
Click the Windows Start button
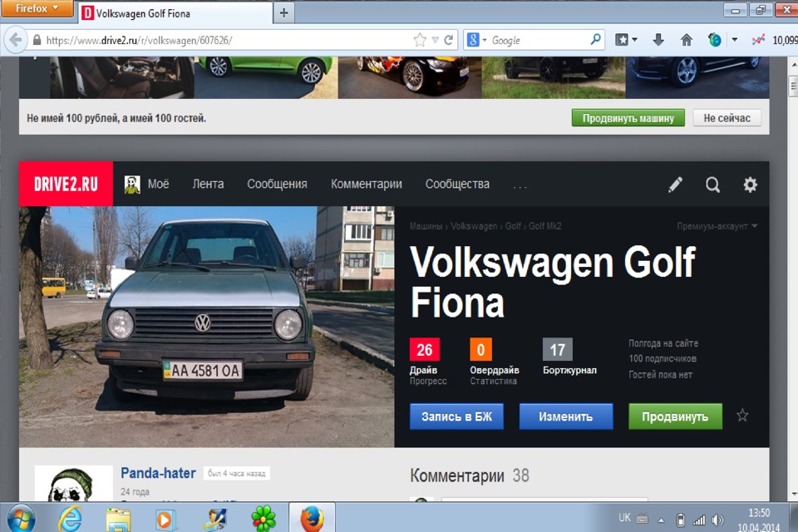(x=21, y=518)
